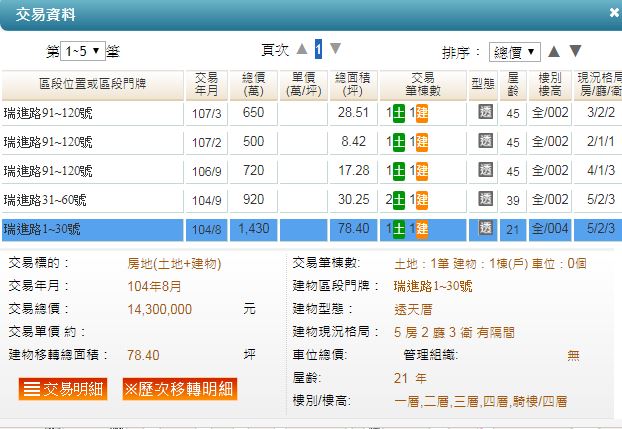
Task: Go to next page with down arrow next to 頁次
Action: pos(336,49)
